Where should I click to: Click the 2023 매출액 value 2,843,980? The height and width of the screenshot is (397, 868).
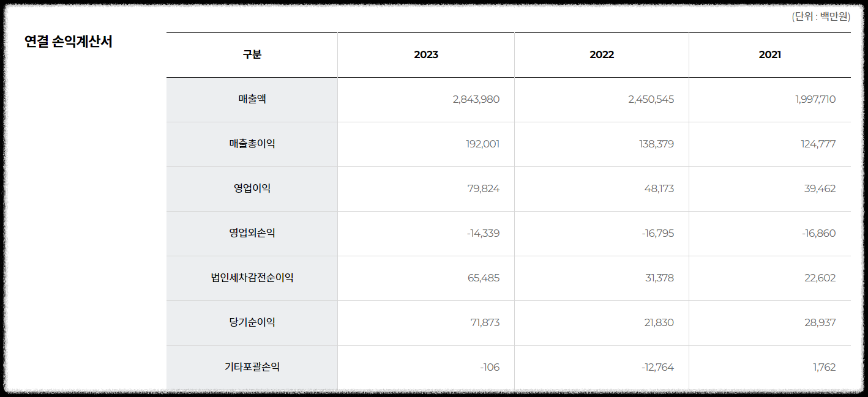point(476,99)
